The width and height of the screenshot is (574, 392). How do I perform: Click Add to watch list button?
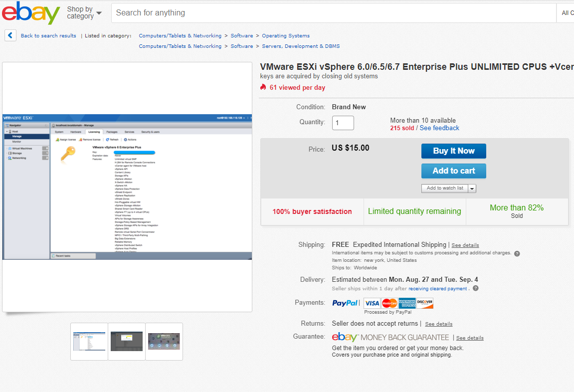pyautogui.click(x=445, y=188)
